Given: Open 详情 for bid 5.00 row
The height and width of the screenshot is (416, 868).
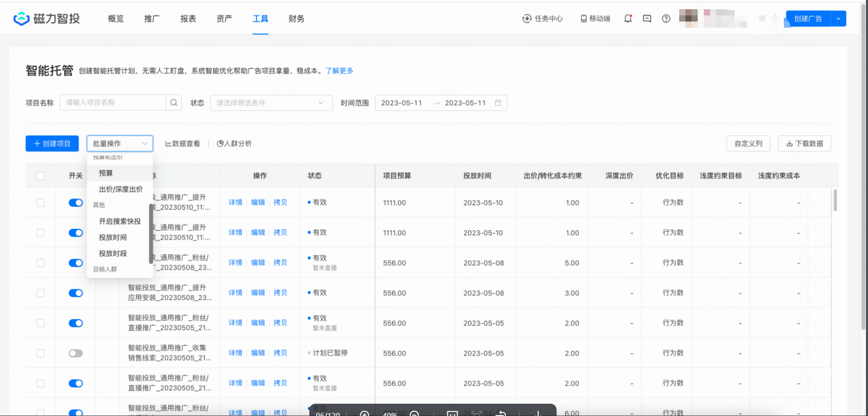Looking at the screenshot, I should pos(235,263).
